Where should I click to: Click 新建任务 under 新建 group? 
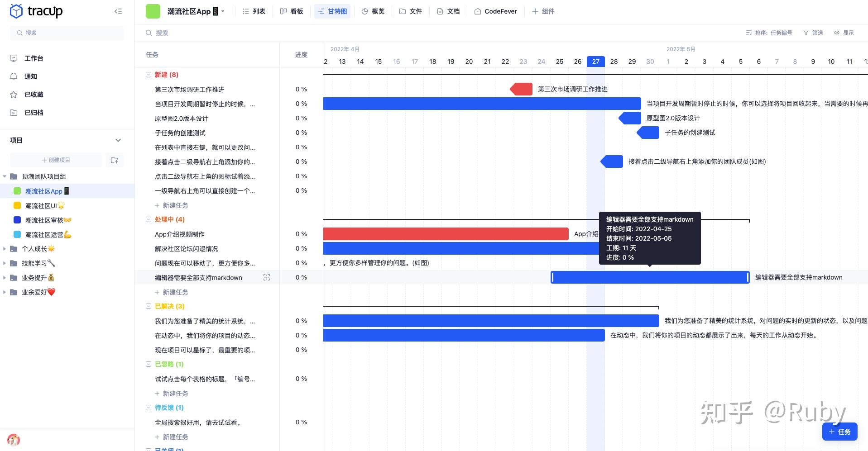click(x=172, y=205)
